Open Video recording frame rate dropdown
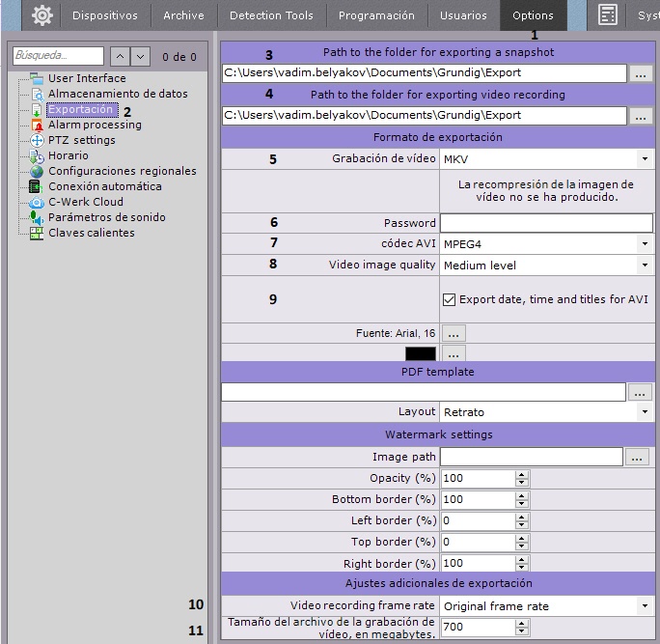Image resolution: width=660 pixels, height=644 pixels. point(546,605)
